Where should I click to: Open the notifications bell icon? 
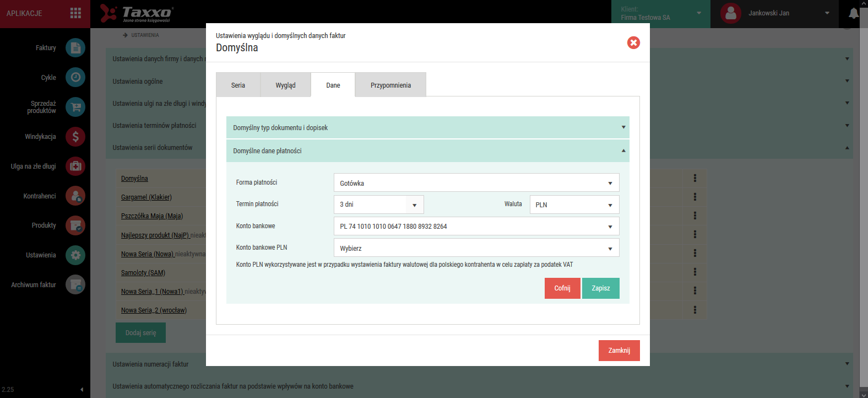853,13
